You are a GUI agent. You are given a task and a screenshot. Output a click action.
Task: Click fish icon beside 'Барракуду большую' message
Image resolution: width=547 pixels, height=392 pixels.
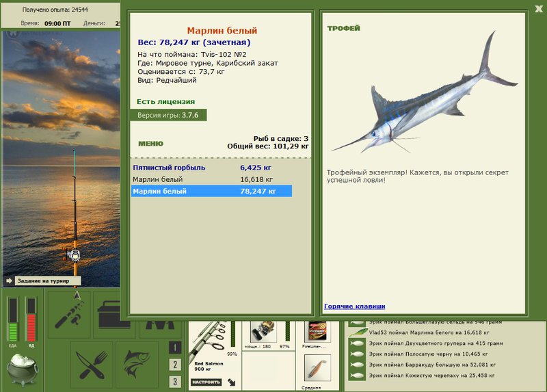click(357, 365)
